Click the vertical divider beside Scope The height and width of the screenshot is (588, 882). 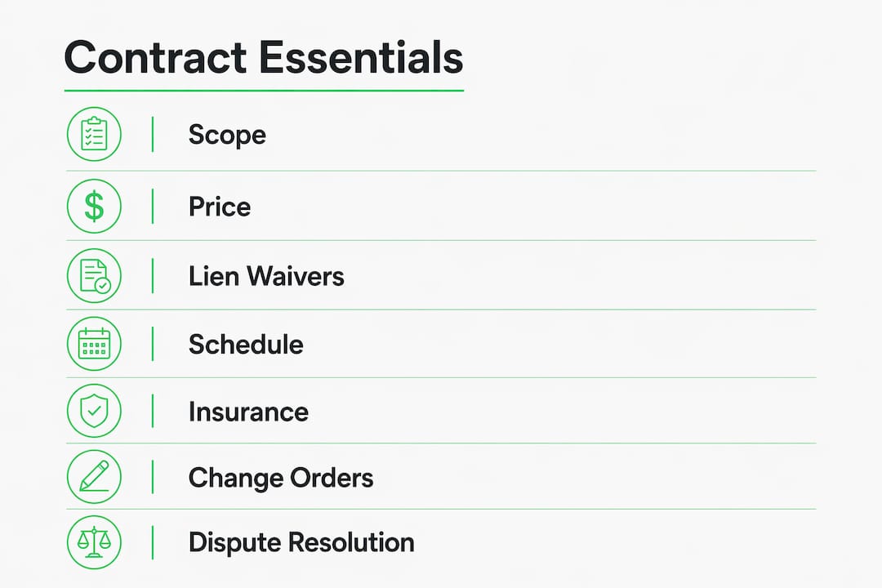(153, 134)
